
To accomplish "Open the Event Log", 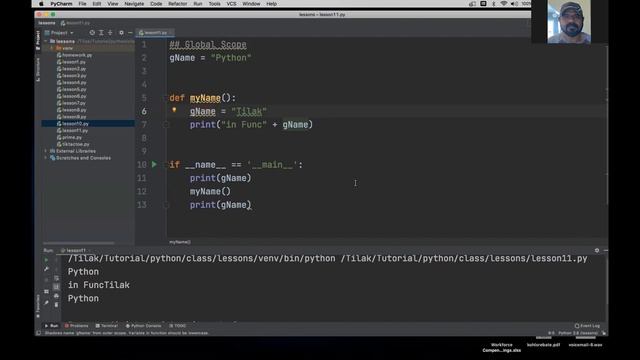I will pos(587,326).
